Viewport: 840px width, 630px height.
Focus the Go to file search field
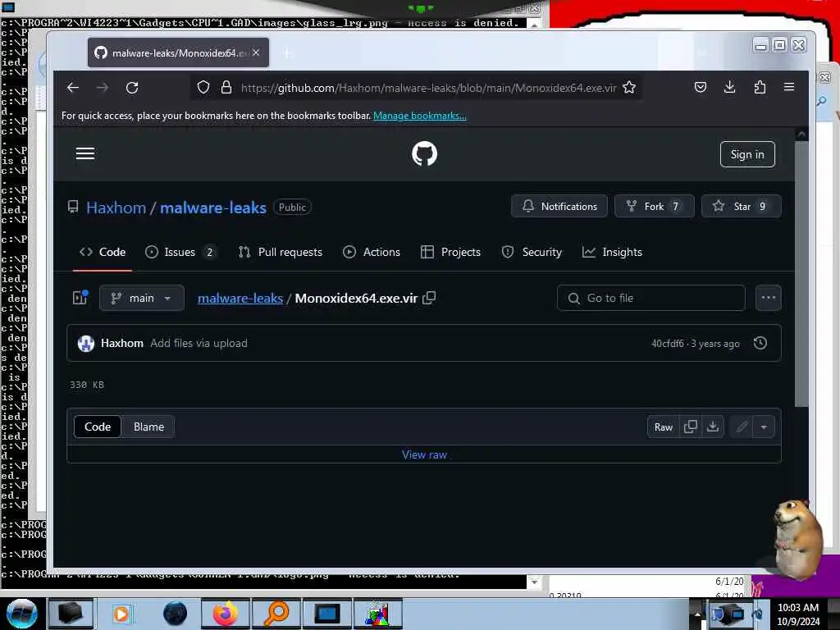651,298
